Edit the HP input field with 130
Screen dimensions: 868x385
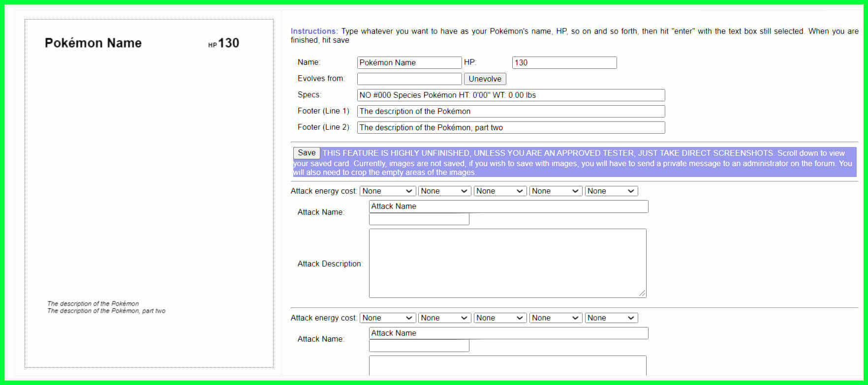pyautogui.click(x=564, y=62)
